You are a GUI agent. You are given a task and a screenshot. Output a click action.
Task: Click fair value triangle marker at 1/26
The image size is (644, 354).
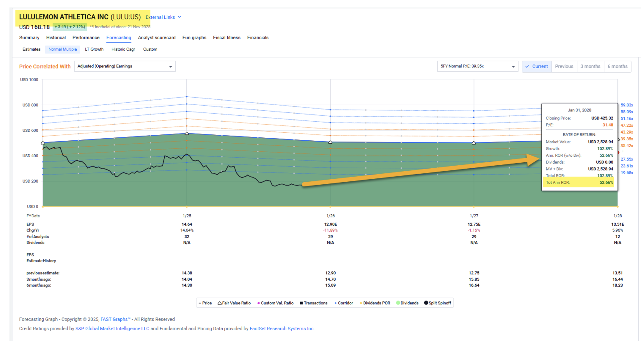330,142
